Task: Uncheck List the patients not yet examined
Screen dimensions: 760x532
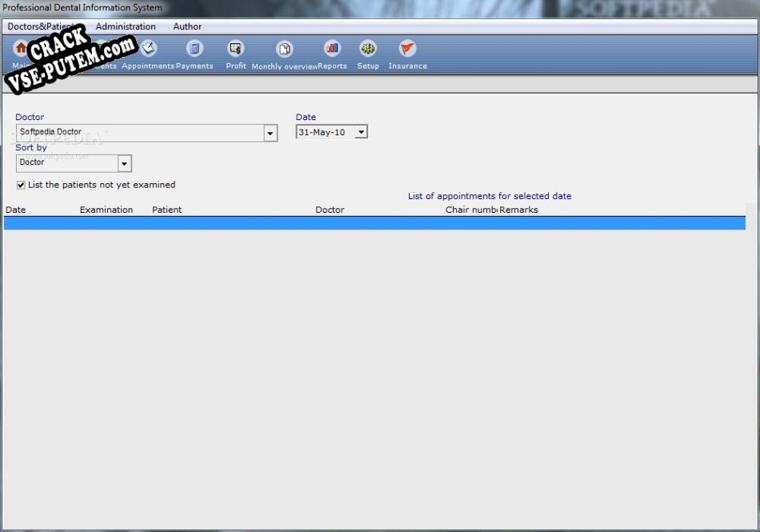Action: tap(21, 185)
